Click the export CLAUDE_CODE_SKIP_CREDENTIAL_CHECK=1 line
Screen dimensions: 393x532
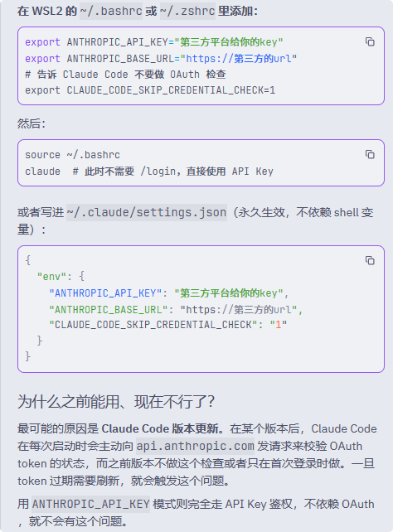[x=150, y=90]
